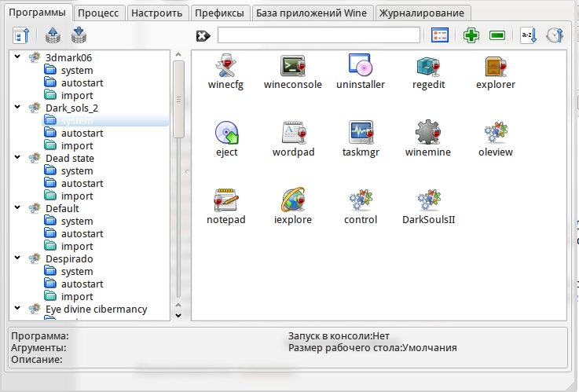Select the wordpad icon
The image size is (579, 392).
pyautogui.click(x=294, y=133)
